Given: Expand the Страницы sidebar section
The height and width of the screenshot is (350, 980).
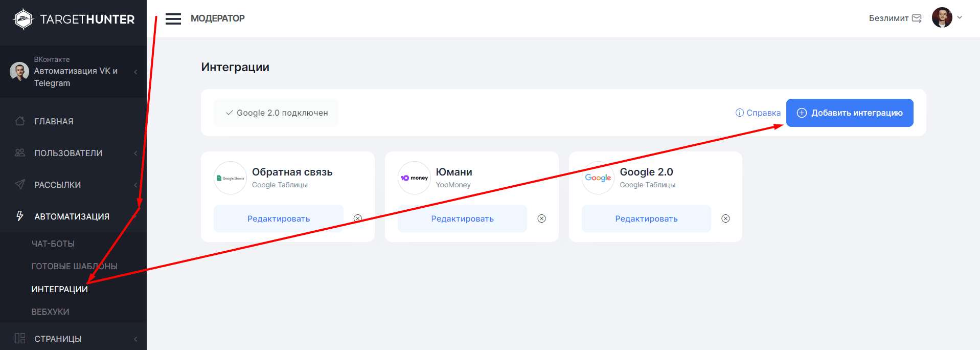Looking at the screenshot, I should click(58, 339).
